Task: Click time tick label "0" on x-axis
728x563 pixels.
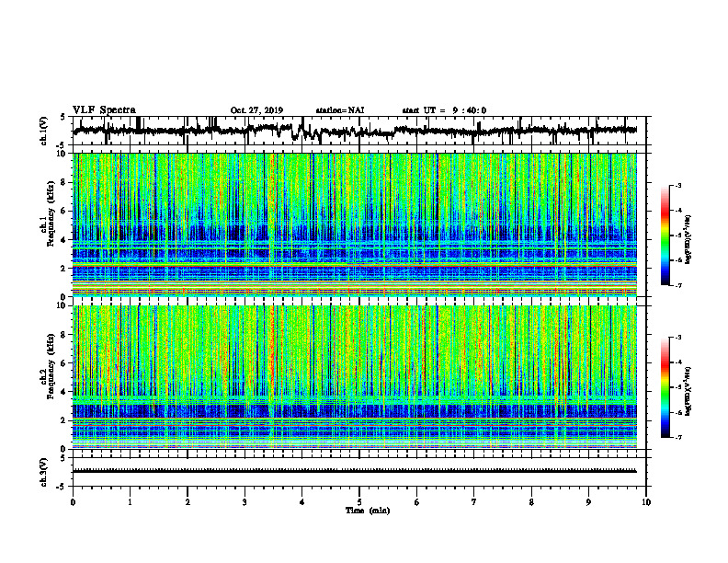Action: pyautogui.click(x=73, y=502)
